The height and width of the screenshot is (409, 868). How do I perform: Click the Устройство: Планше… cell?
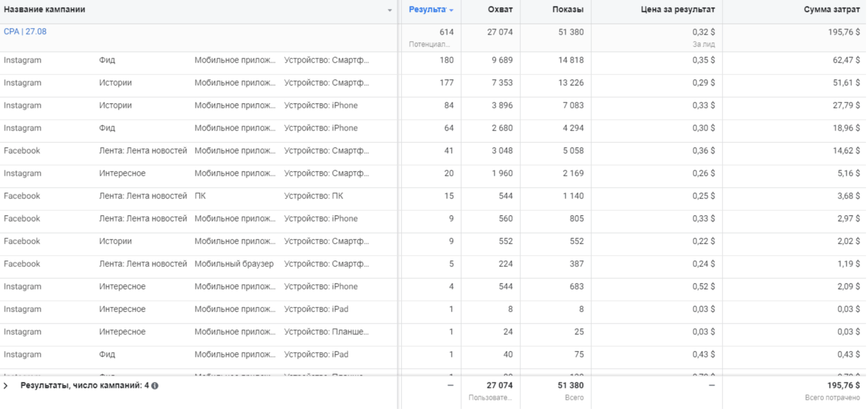coord(327,332)
